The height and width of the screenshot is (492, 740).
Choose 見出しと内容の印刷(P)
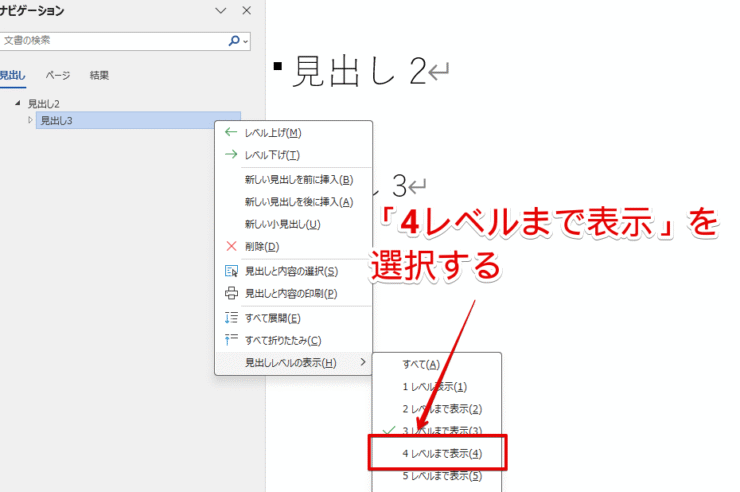[x=294, y=294]
